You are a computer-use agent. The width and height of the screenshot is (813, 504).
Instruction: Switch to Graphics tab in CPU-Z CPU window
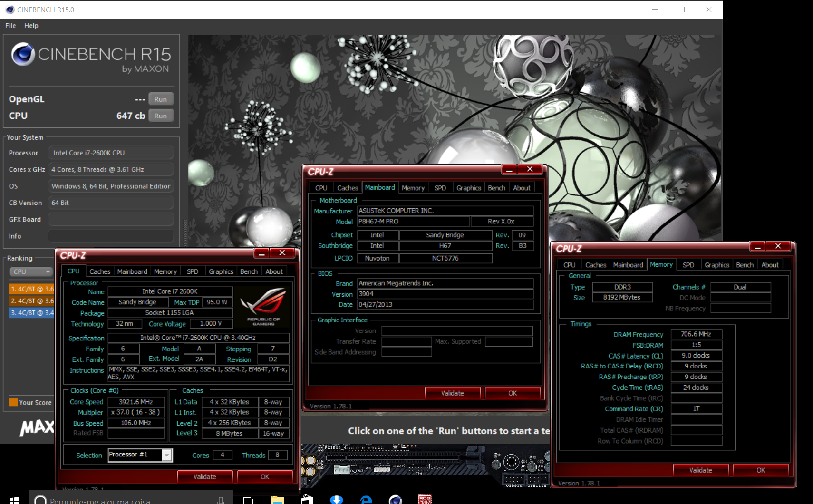pos(221,271)
